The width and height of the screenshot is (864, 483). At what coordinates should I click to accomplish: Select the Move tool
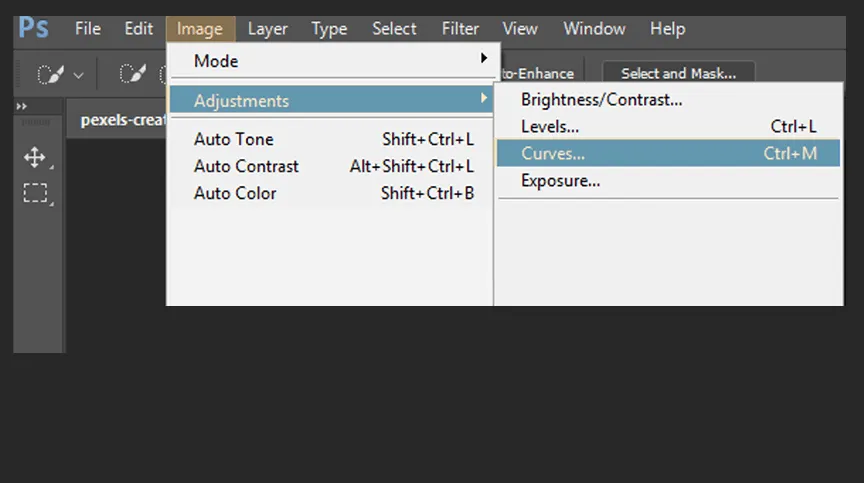pyautogui.click(x=35, y=157)
